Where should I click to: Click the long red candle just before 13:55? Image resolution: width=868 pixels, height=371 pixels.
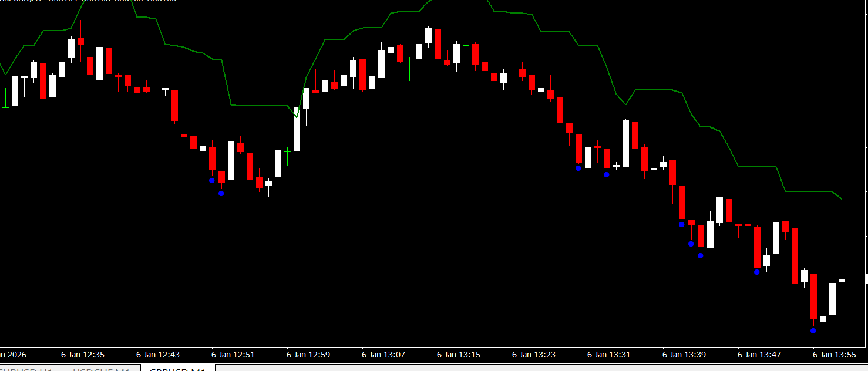coord(813,296)
